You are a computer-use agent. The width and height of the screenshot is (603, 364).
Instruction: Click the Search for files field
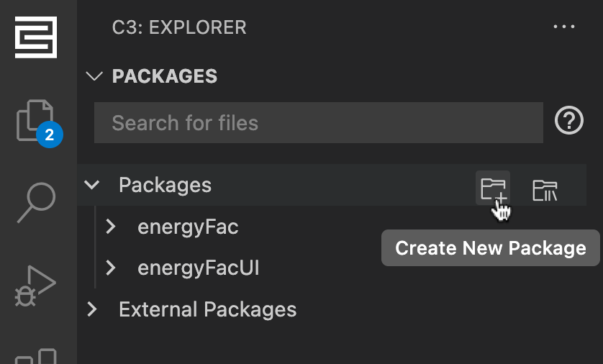pyautogui.click(x=318, y=123)
